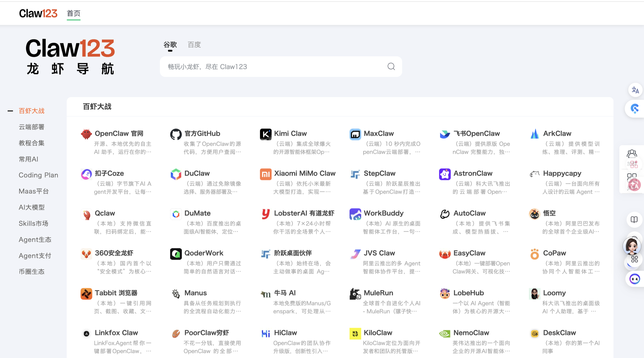This screenshot has height=358, width=644.
Task: Open the translate language floating icon
Action: [635, 90]
